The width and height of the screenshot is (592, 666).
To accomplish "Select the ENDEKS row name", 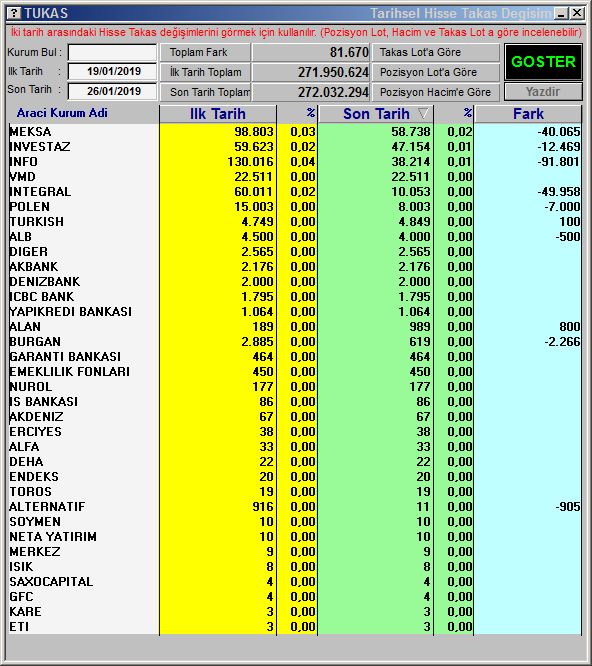I will coord(34,477).
